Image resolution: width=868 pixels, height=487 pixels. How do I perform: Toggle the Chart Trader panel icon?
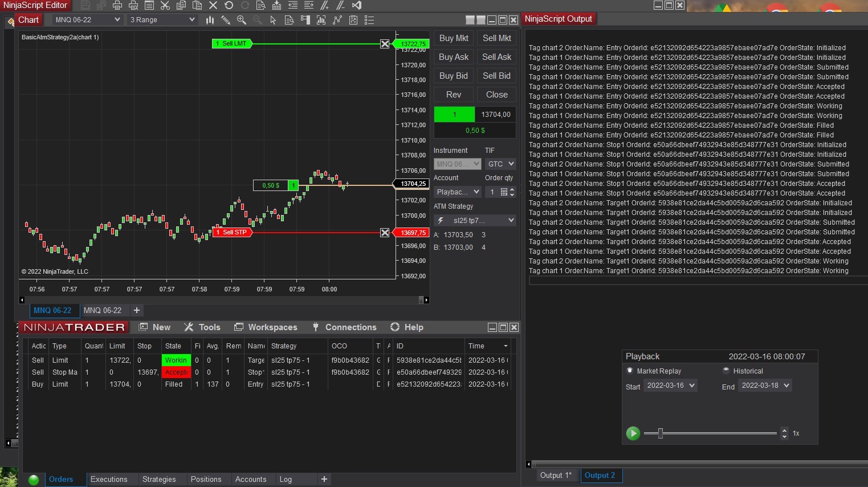(305, 20)
